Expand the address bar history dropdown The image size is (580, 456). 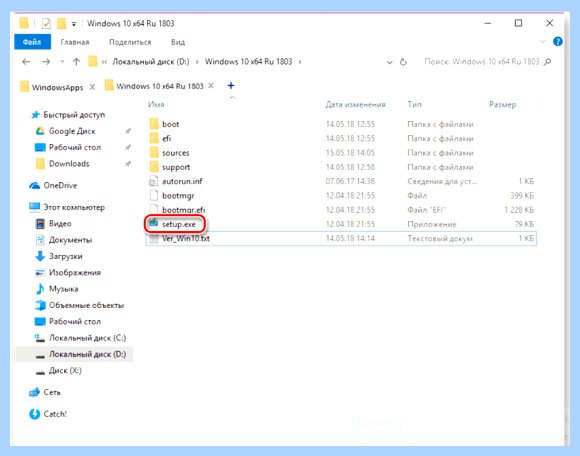point(389,62)
